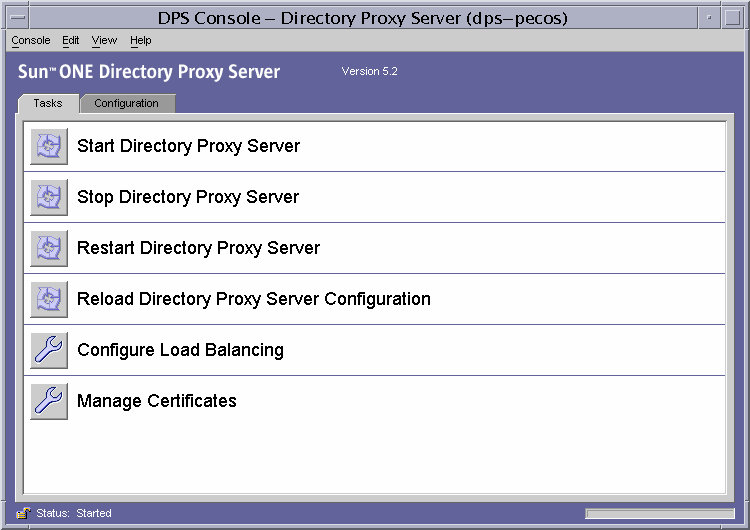Open the Console menu
750x530 pixels.
click(x=31, y=41)
